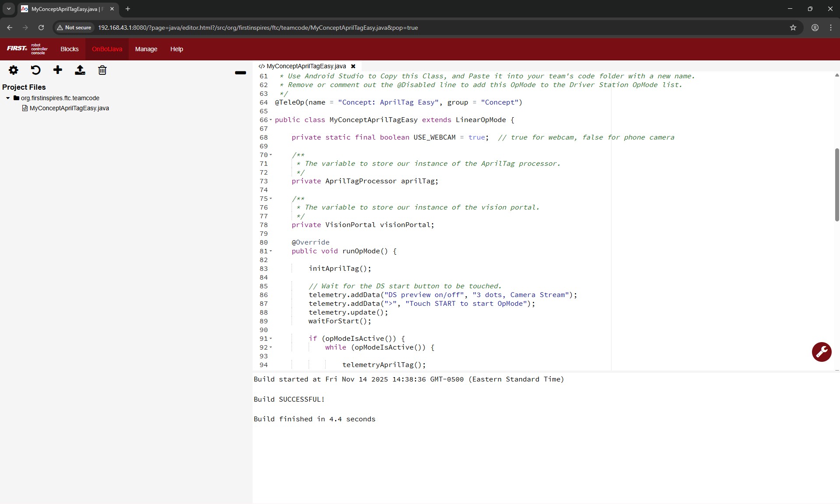
Task: Collapse the while loop at line 92
Action: pos(271,347)
